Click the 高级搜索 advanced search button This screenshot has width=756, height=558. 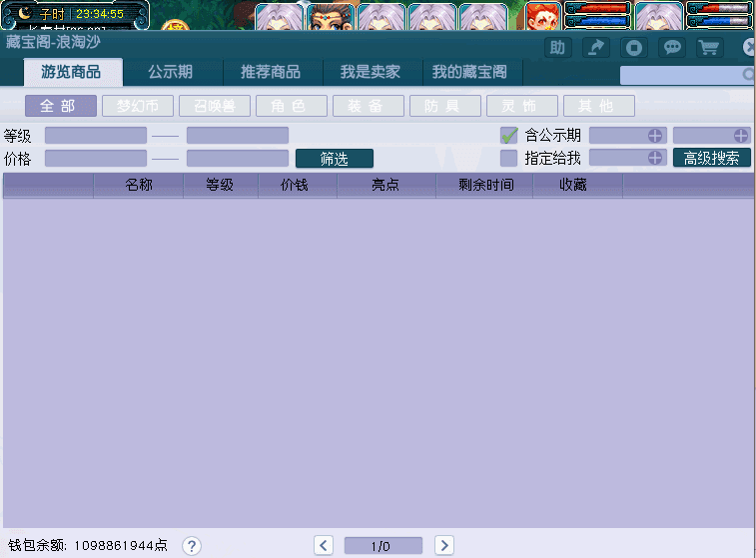[711, 158]
